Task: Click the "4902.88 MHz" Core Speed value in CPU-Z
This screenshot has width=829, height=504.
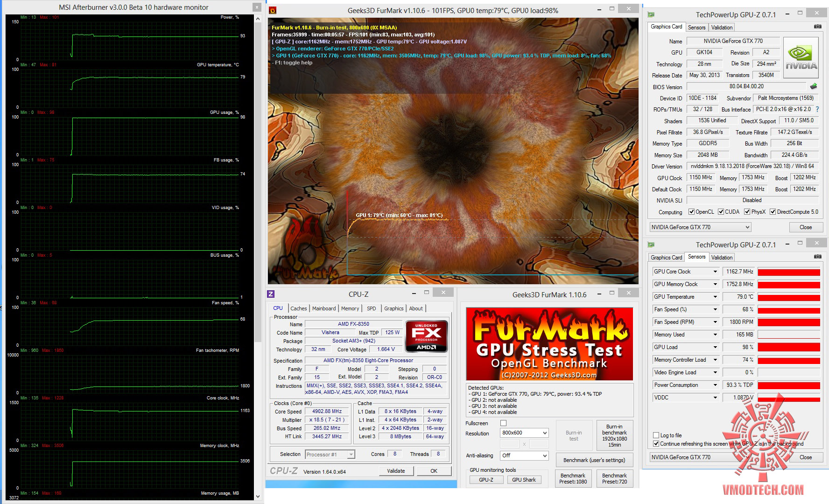Action: [327, 412]
